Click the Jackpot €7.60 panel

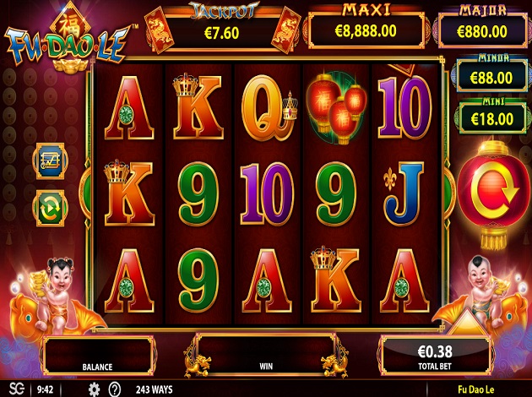point(223,29)
